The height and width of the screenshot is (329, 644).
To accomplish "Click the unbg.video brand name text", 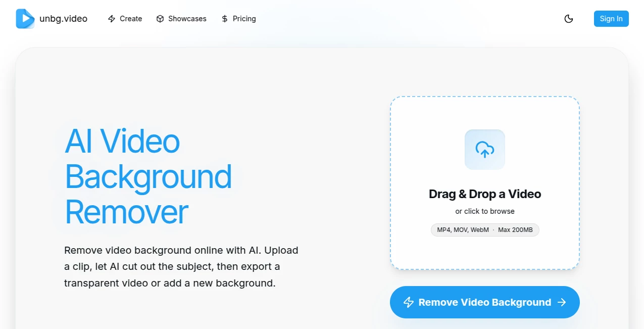I will click(63, 19).
